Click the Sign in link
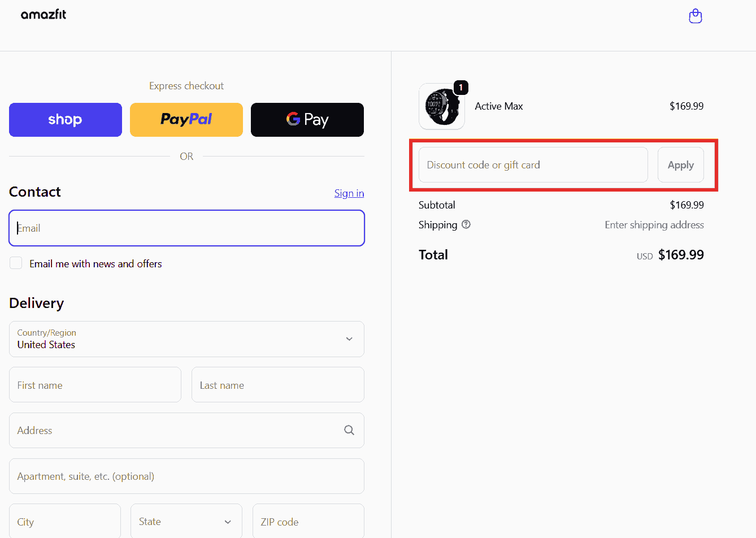The height and width of the screenshot is (538, 756). pyautogui.click(x=349, y=193)
